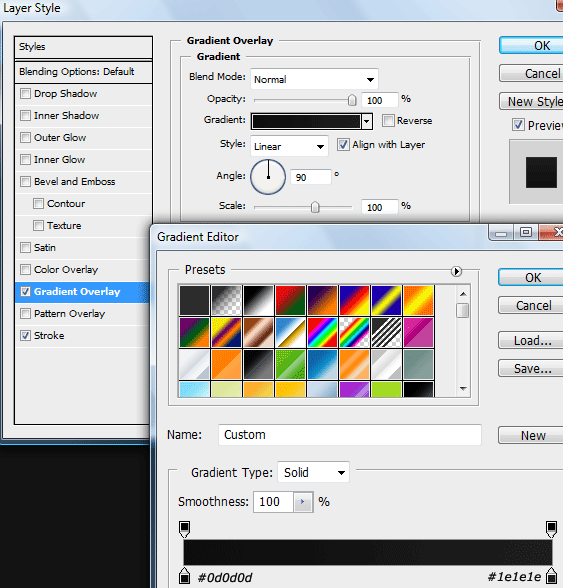Select the dark gray solid gradient preset
Viewport: 563px width, 588px height.
coord(194,300)
